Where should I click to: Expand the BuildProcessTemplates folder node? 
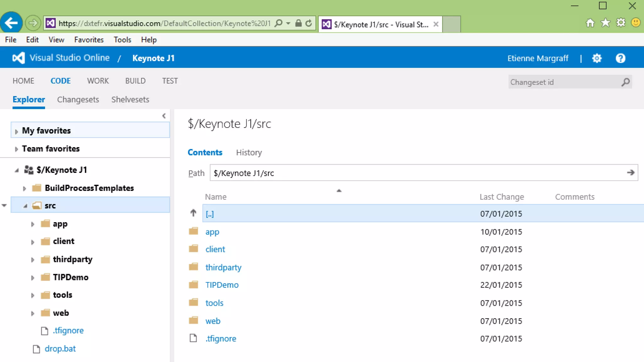(x=25, y=189)
